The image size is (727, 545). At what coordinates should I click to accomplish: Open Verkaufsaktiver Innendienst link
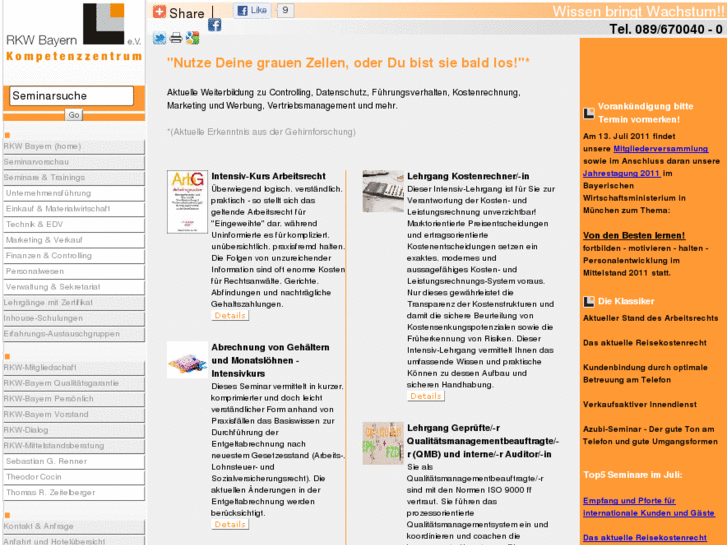click(x=640, y=404)
